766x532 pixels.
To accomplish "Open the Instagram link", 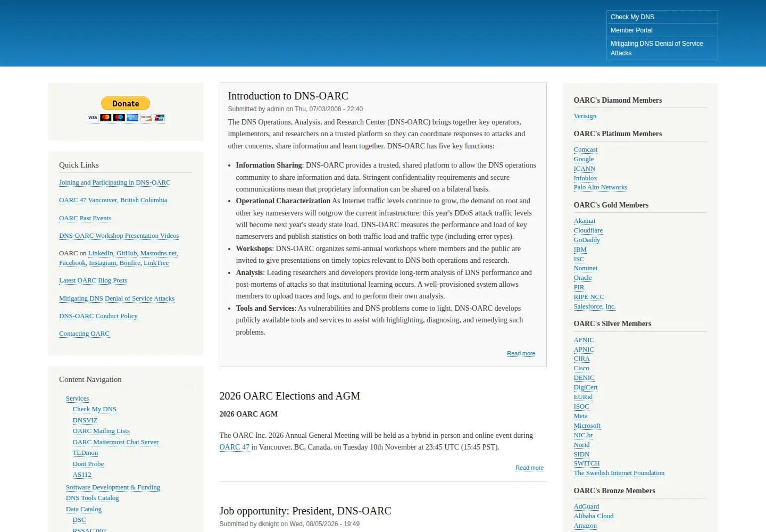I will (x=102, y=263).
